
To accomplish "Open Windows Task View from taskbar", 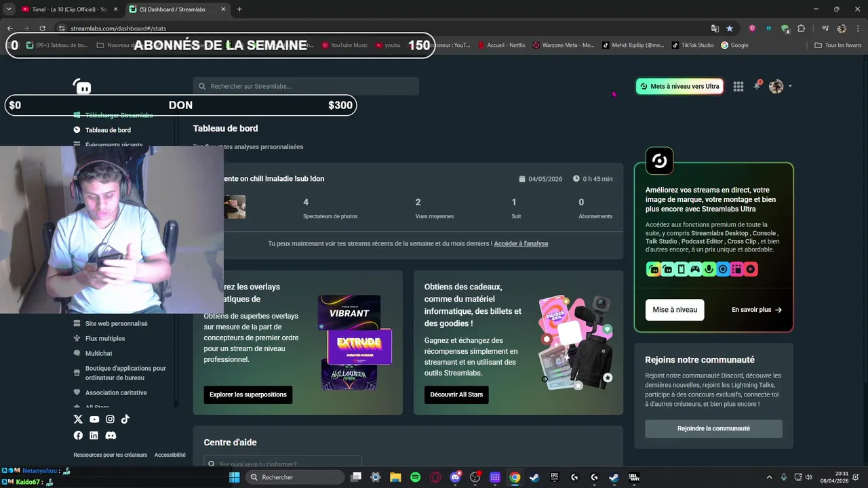I will click(356, 477).
